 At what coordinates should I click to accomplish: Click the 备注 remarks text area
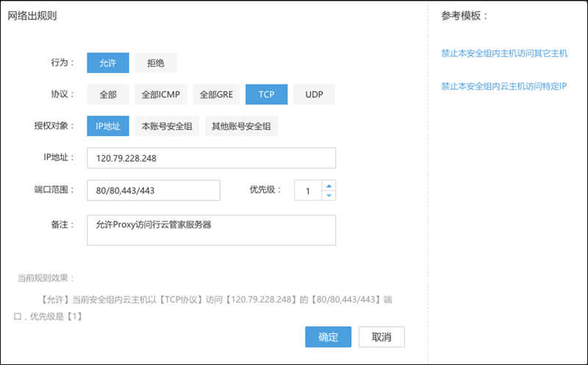[x=211, y=230]
